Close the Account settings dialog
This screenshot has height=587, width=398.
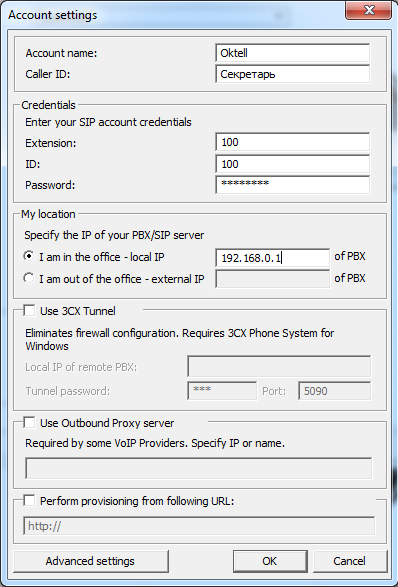[x=368, y=10]
